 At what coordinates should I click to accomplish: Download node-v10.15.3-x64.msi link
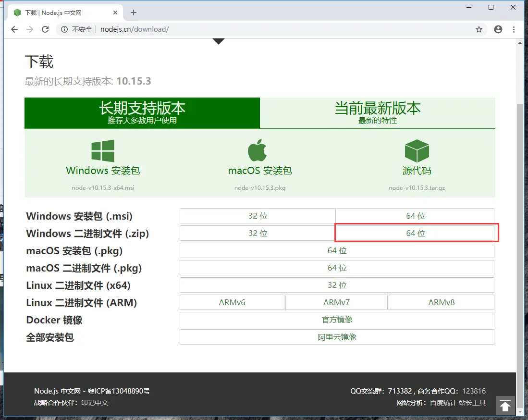tap(103, 187)
